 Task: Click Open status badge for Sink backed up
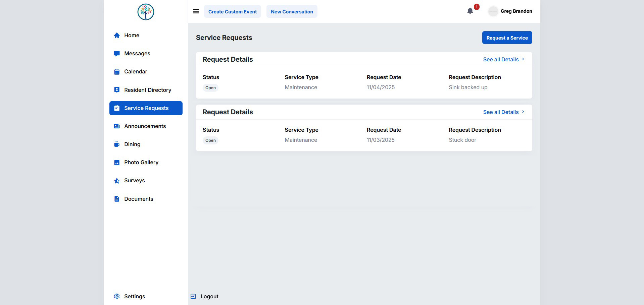210,88
